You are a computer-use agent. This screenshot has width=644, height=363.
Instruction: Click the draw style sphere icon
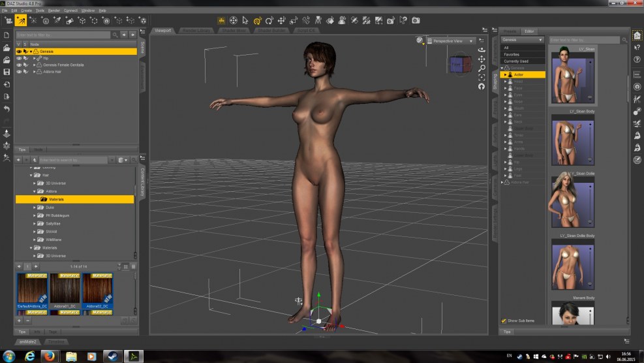point(420,40)
